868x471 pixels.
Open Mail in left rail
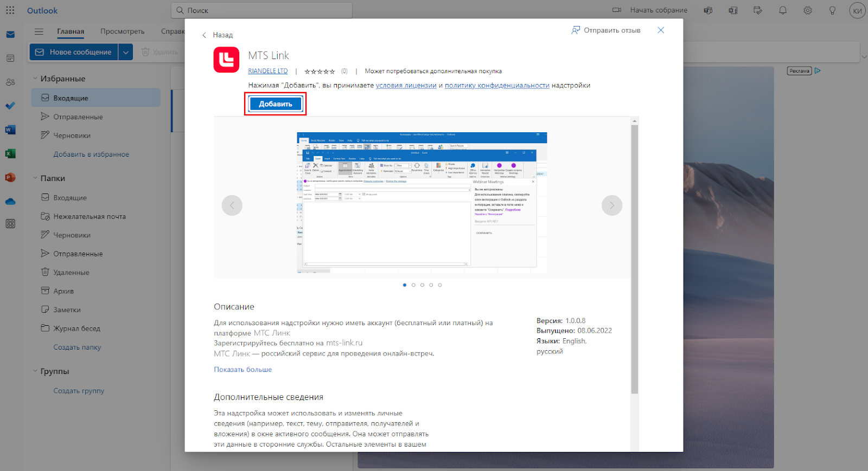[x=10, y=35]
